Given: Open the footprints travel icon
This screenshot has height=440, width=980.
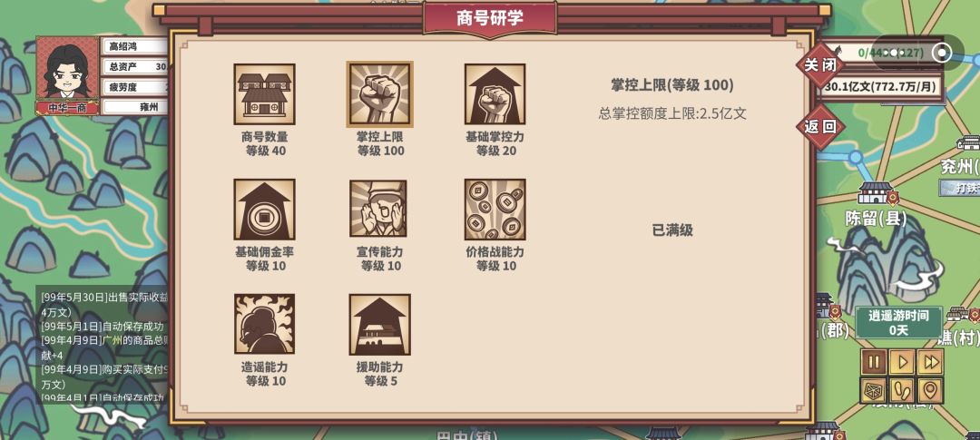Looking at the screenshot, I should (x=903, y=391).
